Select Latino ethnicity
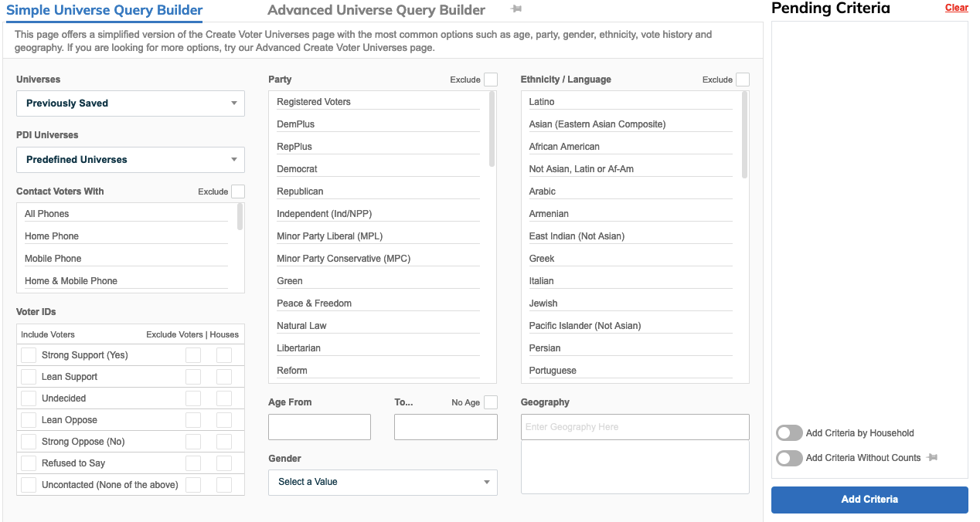The height and width of the screenshot is (522, 980). (x=631, y=102)
